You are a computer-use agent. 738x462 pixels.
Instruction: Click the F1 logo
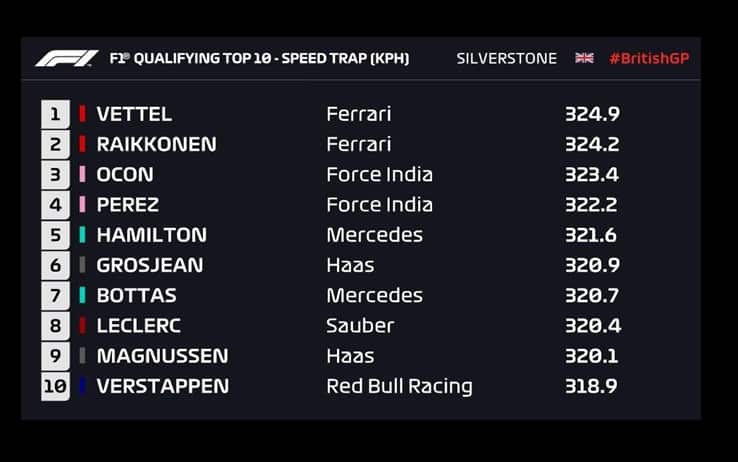click(x=67, y=58)
